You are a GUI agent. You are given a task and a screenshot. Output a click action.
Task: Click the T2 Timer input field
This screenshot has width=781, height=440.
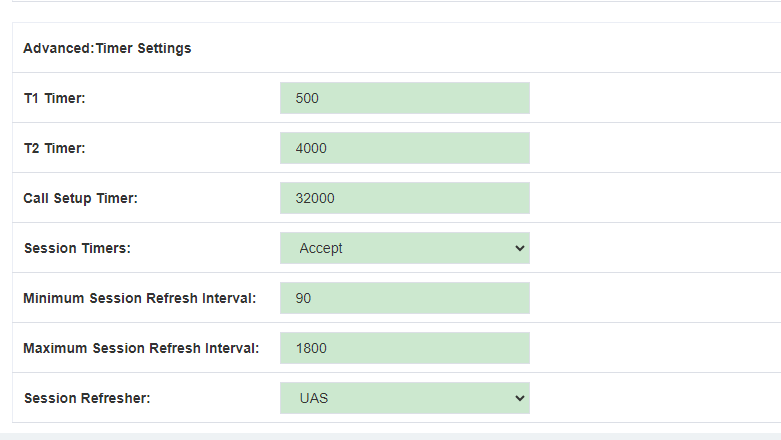click(404, 148)
